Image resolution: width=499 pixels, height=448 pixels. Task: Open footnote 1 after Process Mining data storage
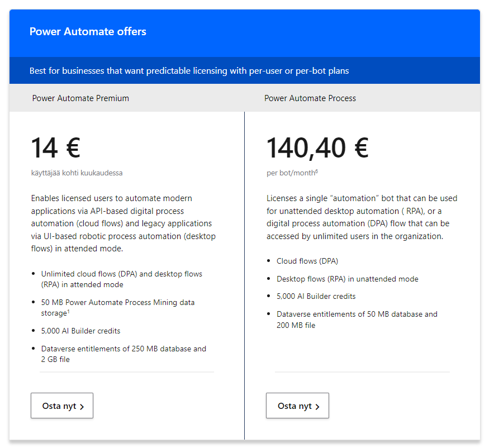[x=68, y=311]
